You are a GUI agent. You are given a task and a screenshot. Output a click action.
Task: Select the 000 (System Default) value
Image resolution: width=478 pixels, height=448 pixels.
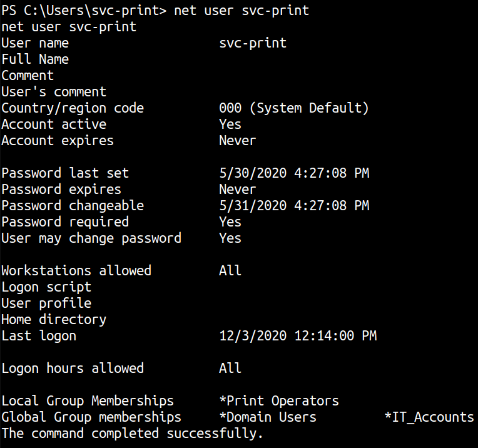294,108
